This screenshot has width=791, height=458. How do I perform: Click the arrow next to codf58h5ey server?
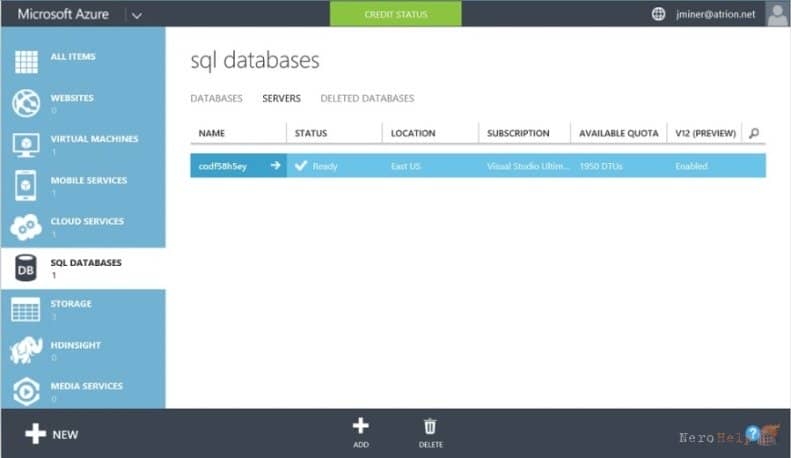point(275,165)
